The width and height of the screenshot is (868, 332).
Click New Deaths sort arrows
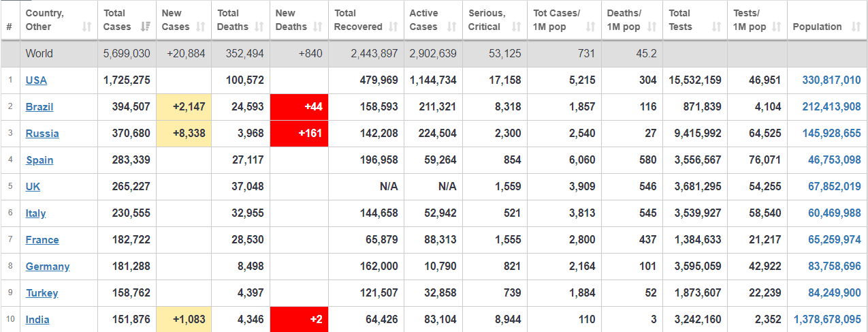pos(317,27)
